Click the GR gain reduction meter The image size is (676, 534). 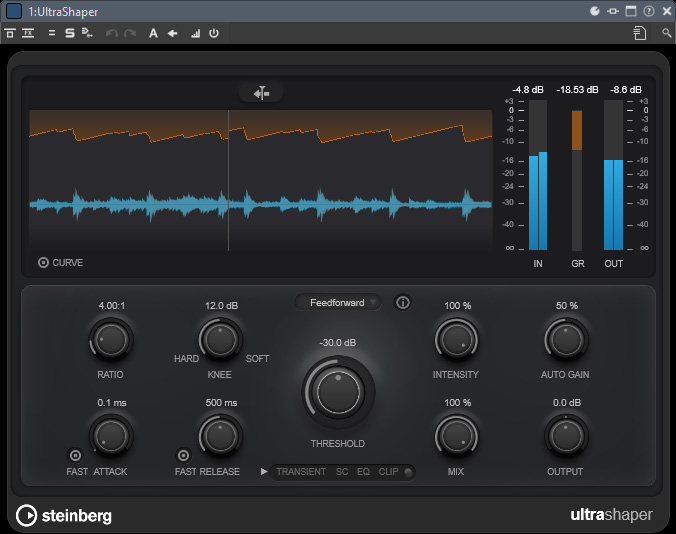coord(577,180)
